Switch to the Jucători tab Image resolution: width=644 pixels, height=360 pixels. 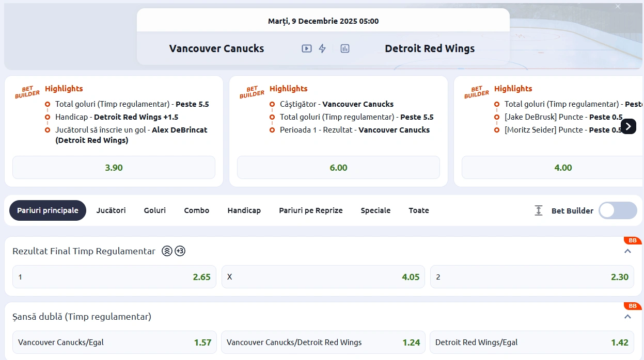pyautogui.click(x=111, y=210)
